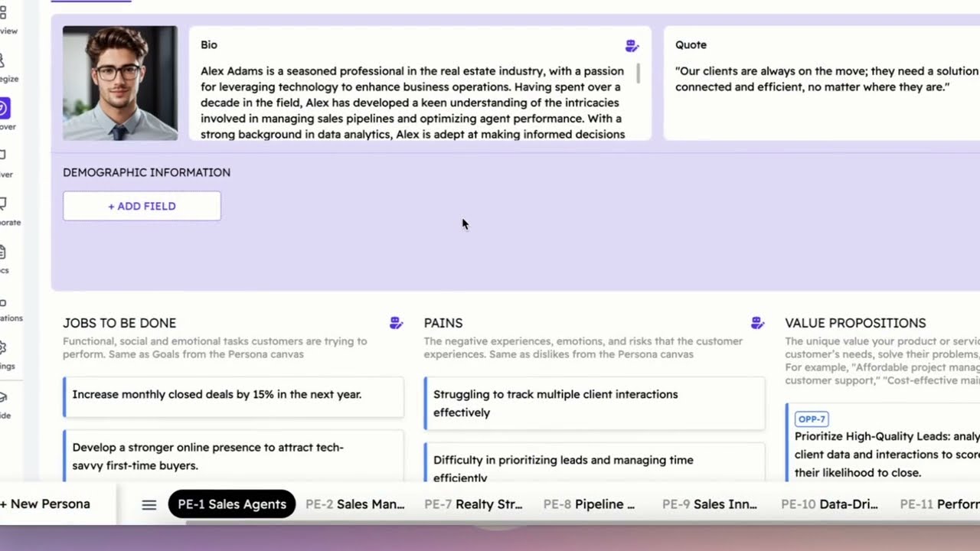Switch to the PE-7 Realty Str... persona tab

click(x=473, y=504)
